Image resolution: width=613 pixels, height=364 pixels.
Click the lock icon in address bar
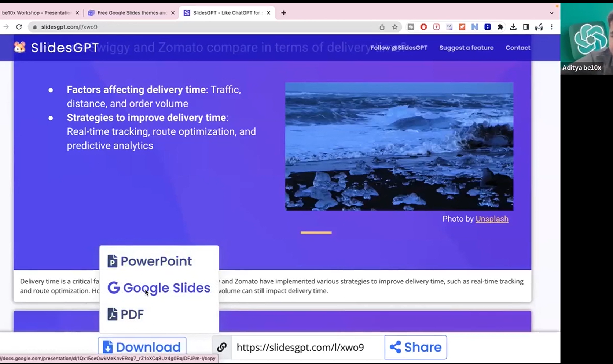(x=35, y=27)
